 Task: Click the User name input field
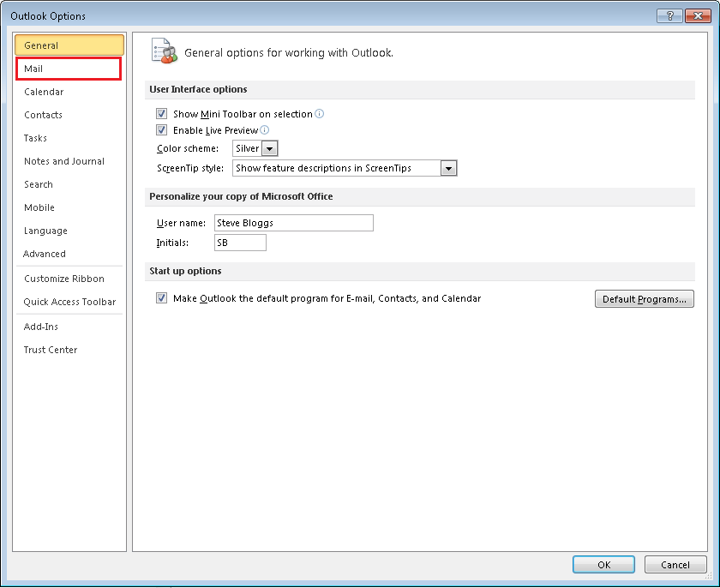tap(294, 223)
